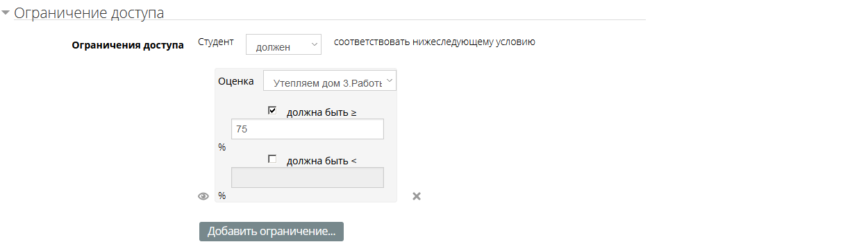Delete the grade restriction with X icon
Image resolution: width=868 pixels, height=251 pixels.
tap(417, 196)
